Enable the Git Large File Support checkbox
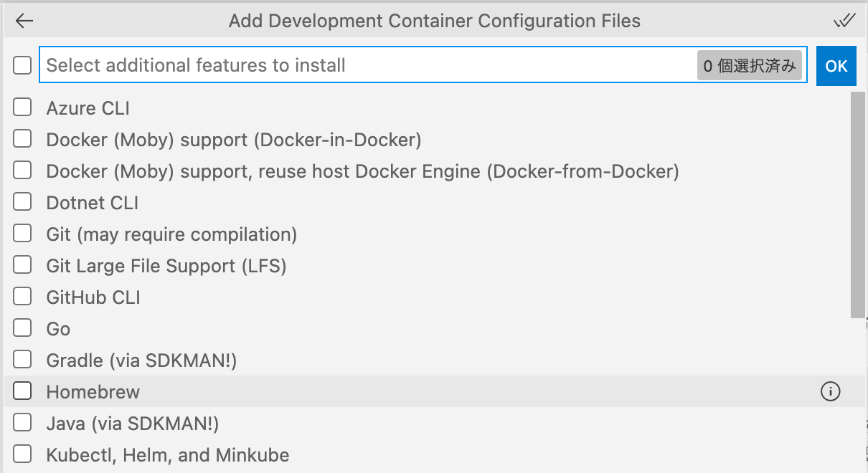Viewport: 868px width, 473px height. (x=22, y=265)
